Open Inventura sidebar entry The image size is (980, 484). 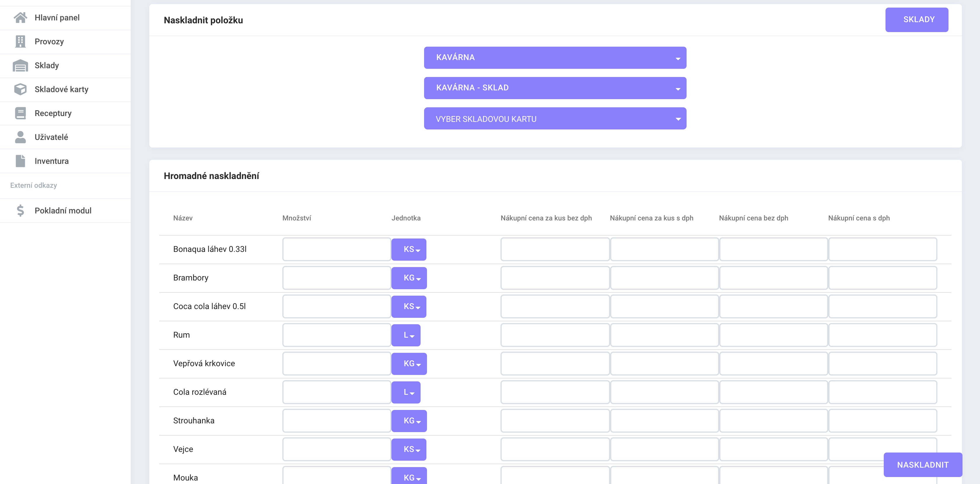[65, 161]
